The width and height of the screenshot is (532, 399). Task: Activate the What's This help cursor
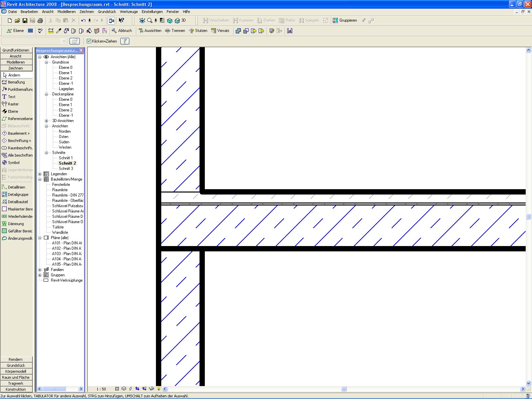tap(121, 21)
